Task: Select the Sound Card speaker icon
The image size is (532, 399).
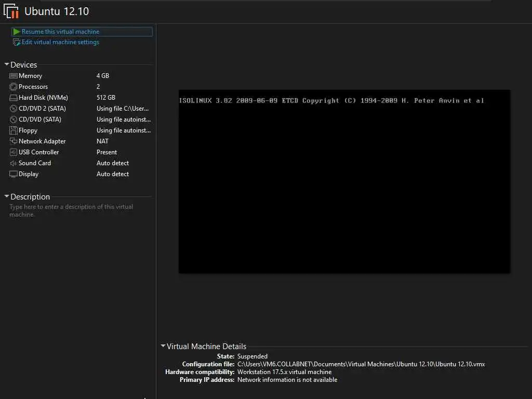Action: [13, 163]
